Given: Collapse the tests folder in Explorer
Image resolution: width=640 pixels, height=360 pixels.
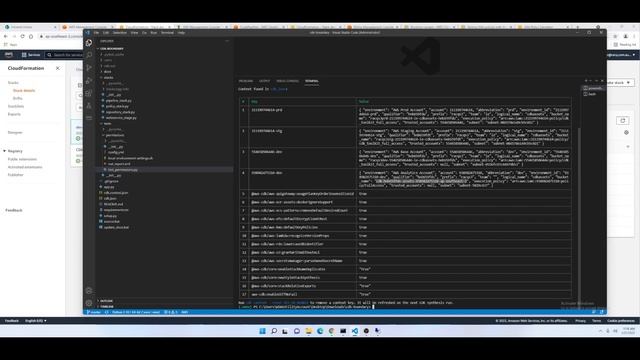Looking at the screenshot, I should pos(107,123).
